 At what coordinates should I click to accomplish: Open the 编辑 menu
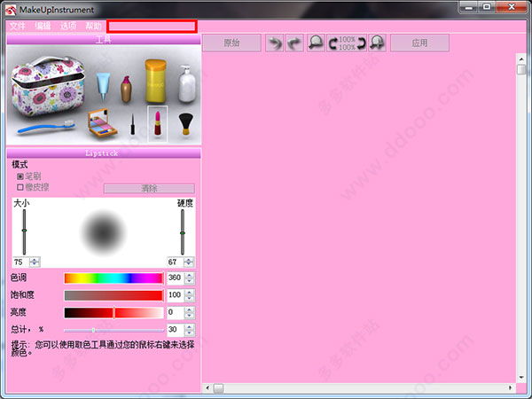[43, 26]
